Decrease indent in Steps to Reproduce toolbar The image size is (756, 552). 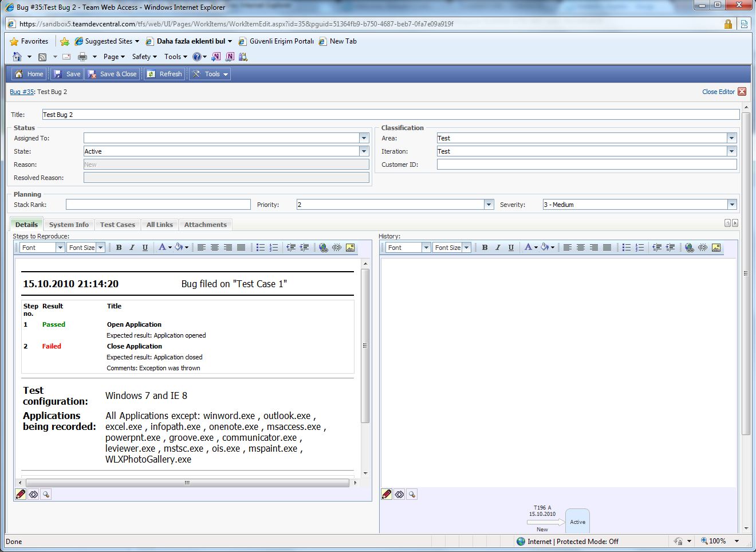coord(291,248)
